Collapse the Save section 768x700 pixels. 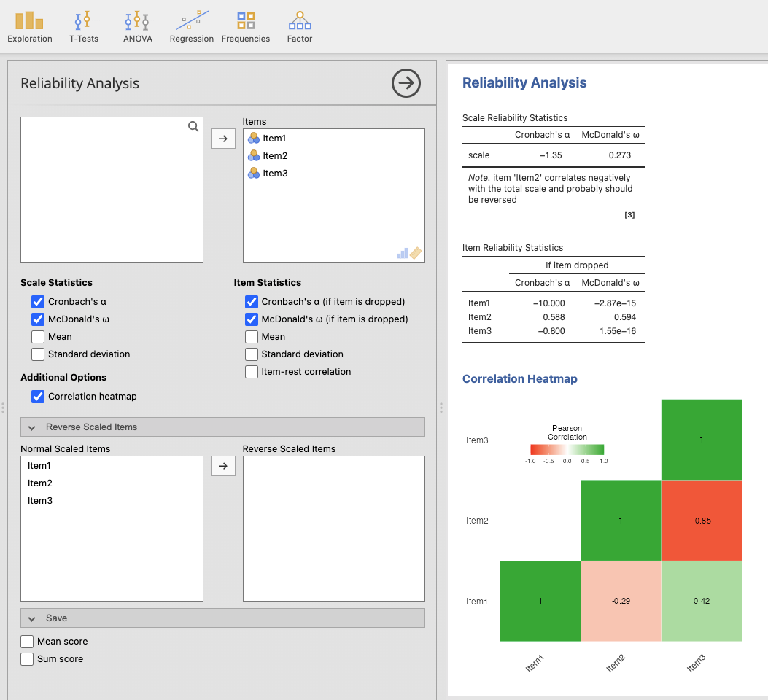click(32, 618)
